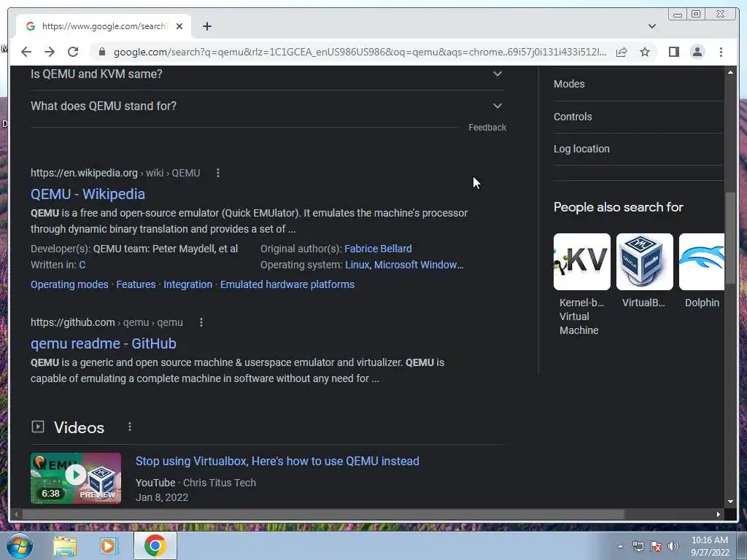Reload the Google search page
747x560 pixels.
(73, 52)
